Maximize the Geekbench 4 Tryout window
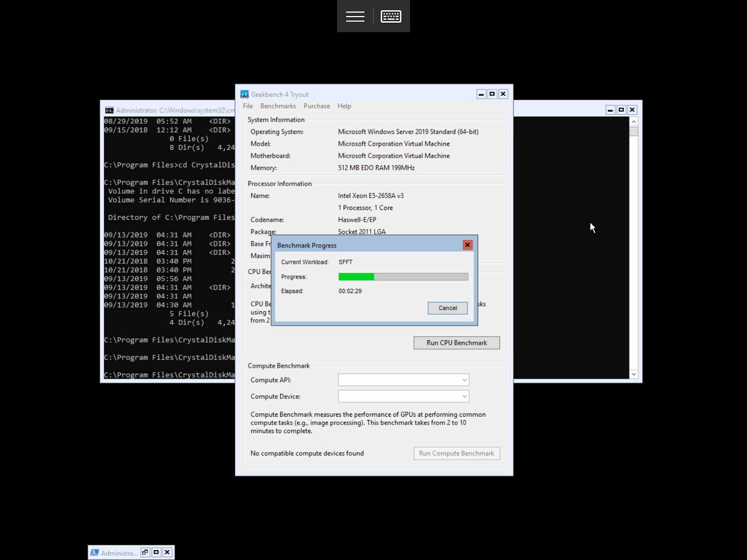Screen dimensions: 747x560 coord(492,94)
